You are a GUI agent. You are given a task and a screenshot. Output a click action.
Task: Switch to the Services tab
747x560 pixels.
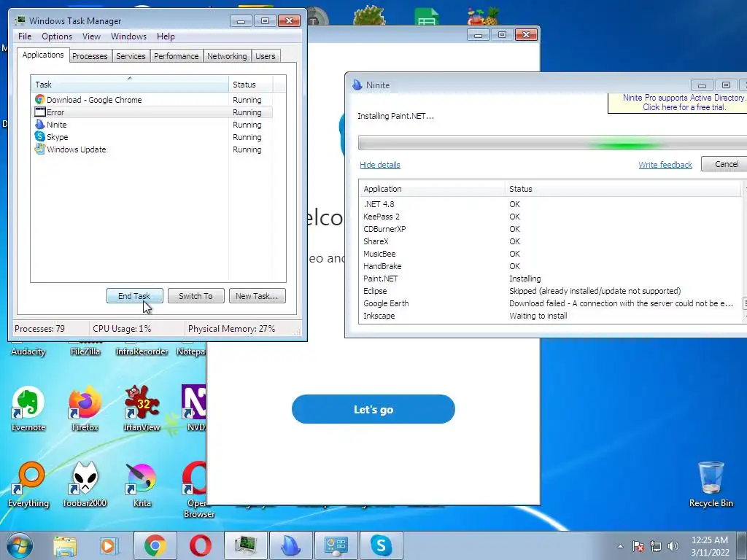coord(131,56)
